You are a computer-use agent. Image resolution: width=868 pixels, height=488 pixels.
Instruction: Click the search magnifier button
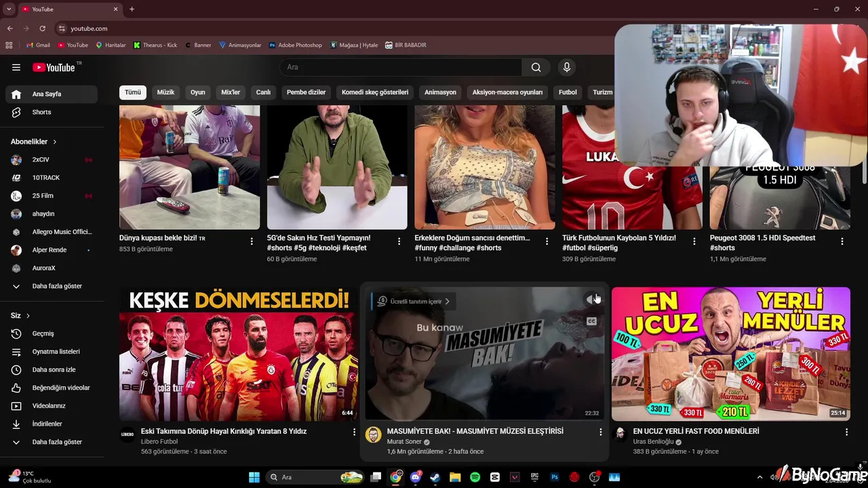point(536,67)
